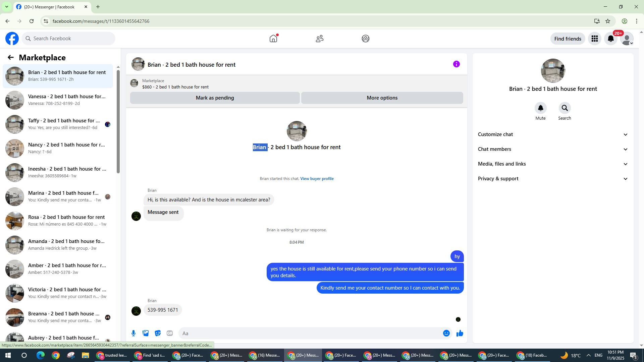
Task: Open Marina conversation in chat list
Action: (x=58, y=196)
